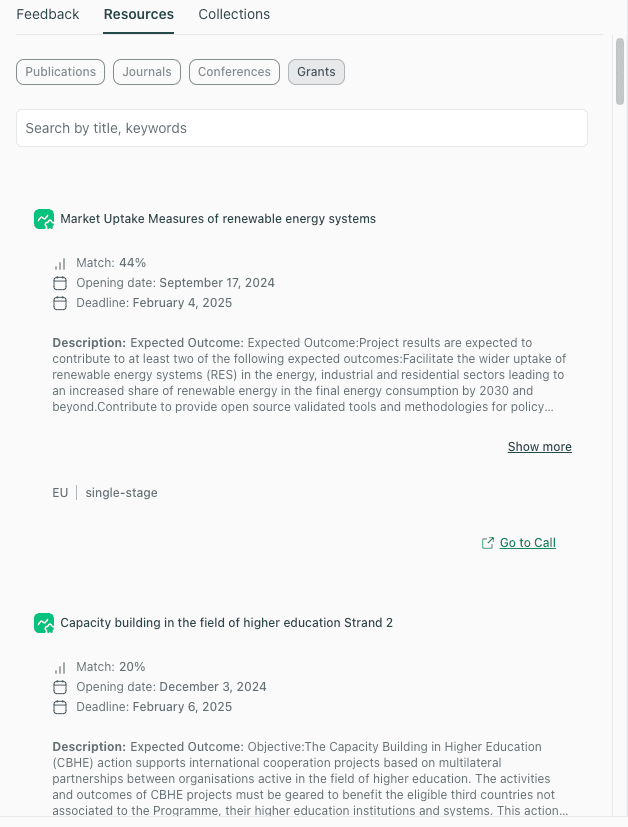Click the external link icon next to Go to Call

coord(487,542)
